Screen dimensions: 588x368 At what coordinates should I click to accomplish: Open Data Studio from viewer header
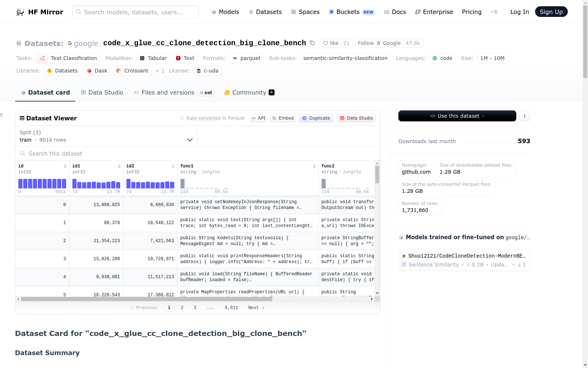pos(356,118)
